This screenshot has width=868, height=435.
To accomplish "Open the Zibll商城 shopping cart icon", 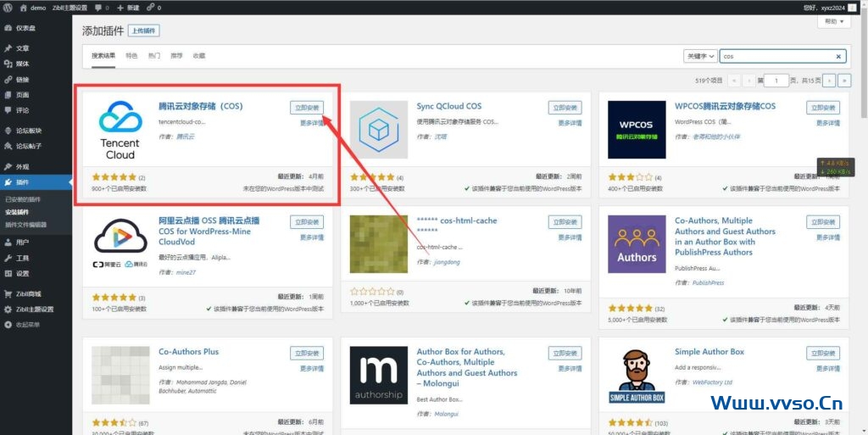I will pos(8,293).
